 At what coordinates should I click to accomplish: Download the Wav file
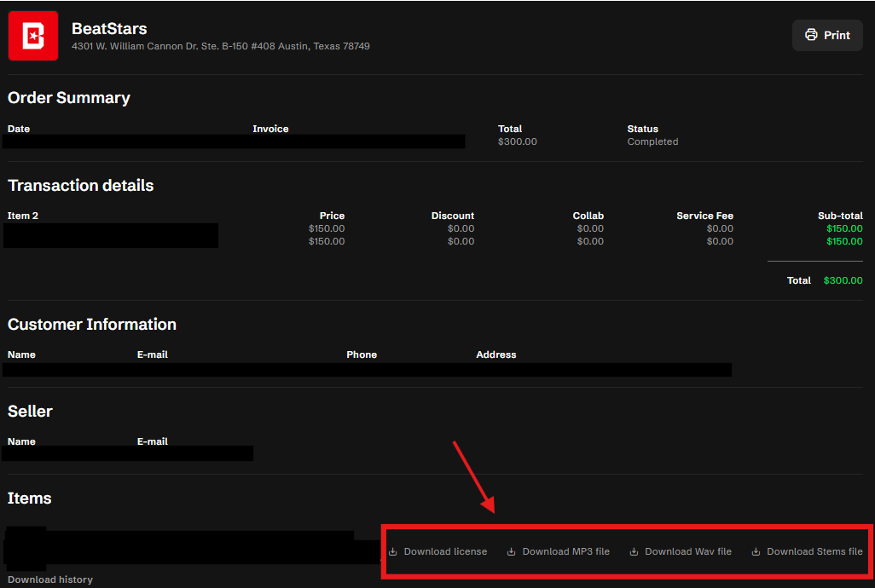click(x=687, y=551)
